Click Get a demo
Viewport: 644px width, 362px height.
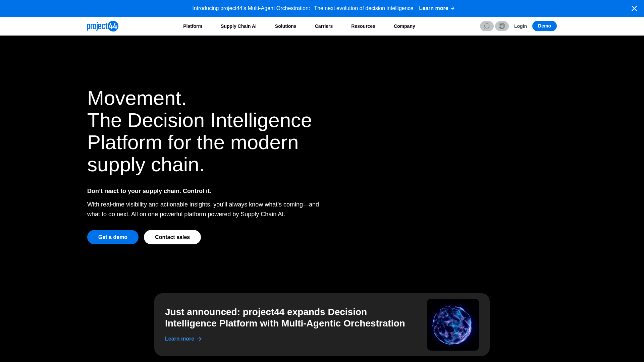pyautogui.click(x=113, y=237)
